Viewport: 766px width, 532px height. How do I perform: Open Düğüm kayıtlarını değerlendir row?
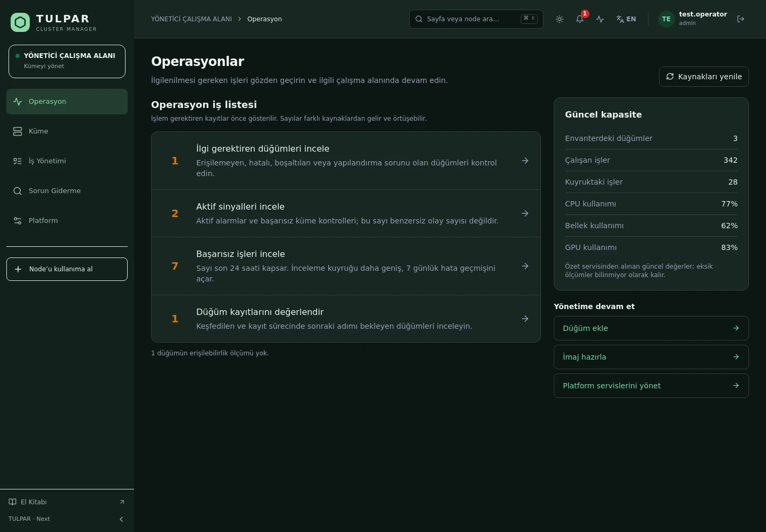[346, 319]
